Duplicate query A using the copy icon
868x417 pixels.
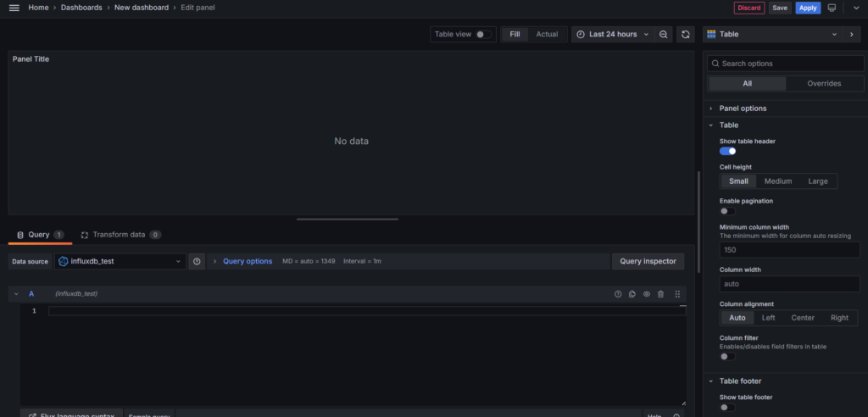(x=632, y=294)
